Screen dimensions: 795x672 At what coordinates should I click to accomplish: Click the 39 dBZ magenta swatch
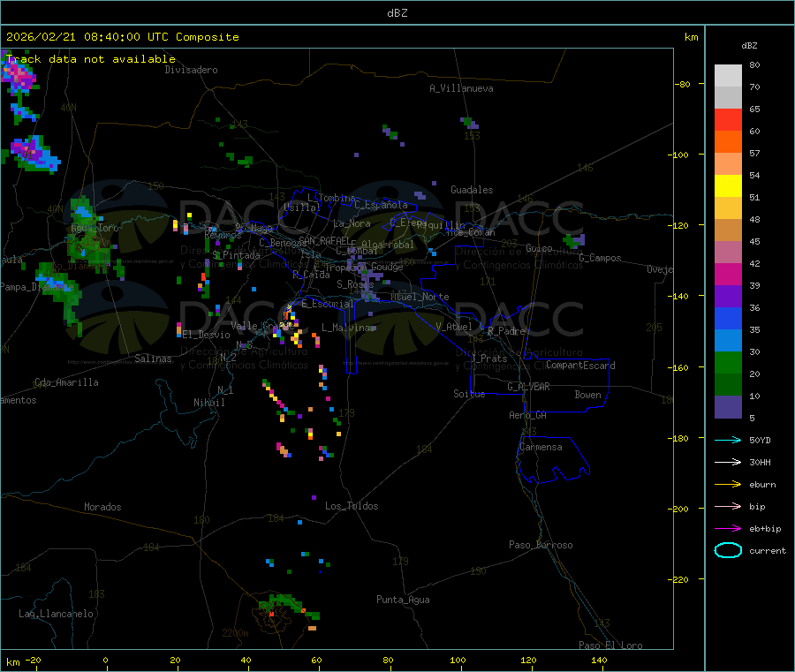[728, 274]
